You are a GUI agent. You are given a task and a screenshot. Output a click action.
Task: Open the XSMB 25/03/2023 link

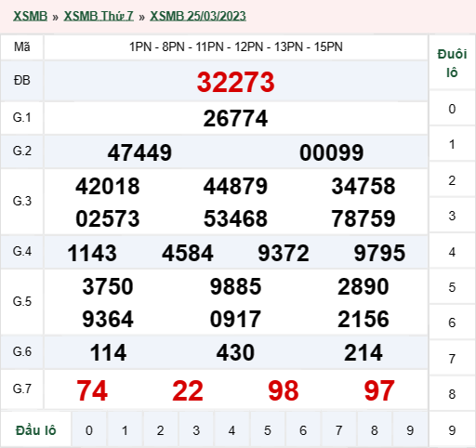coord(198,16)
